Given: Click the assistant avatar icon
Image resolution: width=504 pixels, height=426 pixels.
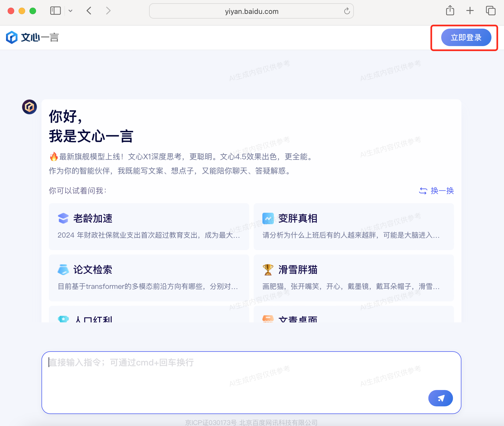Looking at the screenshot, I should (29, 107).
